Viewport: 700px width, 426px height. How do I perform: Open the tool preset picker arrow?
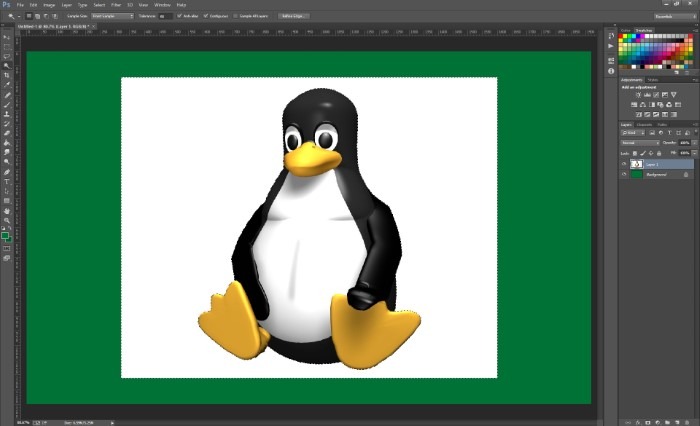pyautogui.click(x=19, y=17)
